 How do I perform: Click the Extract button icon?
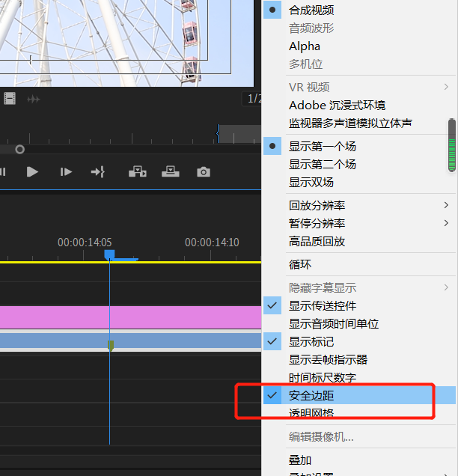(171, 172)
